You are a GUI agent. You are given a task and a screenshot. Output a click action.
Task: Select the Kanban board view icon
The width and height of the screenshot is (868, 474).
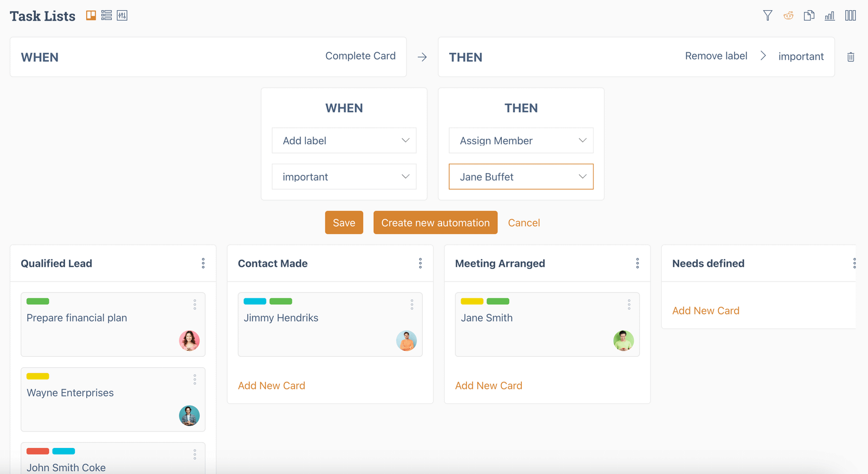(x=91, y=15)
